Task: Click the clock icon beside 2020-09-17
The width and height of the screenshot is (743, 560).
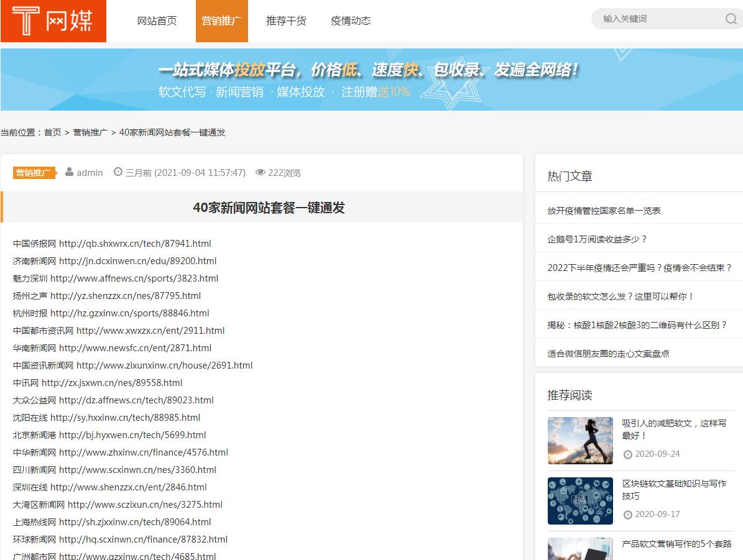Action: pos(628,515)
